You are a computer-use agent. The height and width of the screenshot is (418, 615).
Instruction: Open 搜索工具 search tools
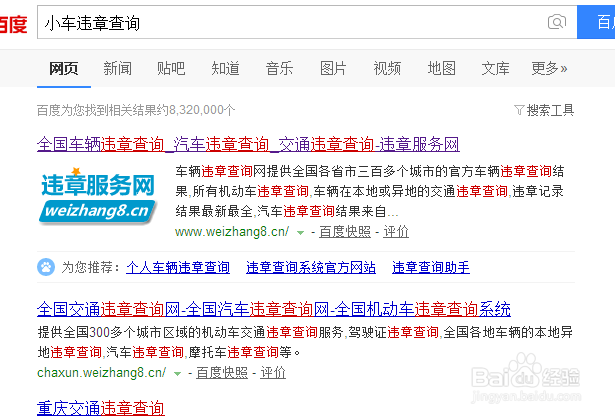[x=550, y=110]
